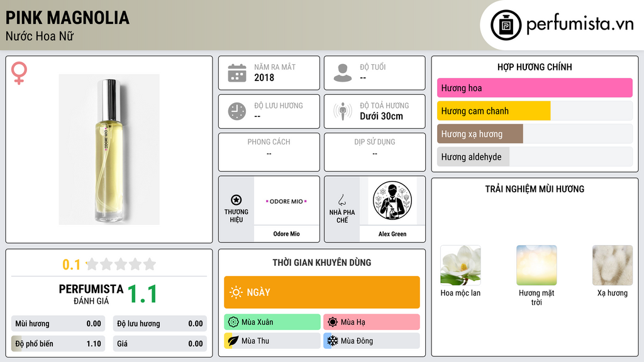This screenshot has width=644, height=362.
Task: Click the snowflake icon beside Mùa Đông
Action: coord(333,341)
